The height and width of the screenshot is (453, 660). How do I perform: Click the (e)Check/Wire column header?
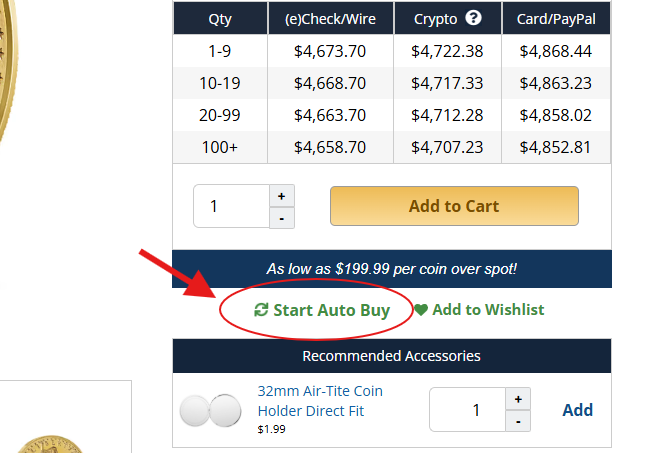click(x=330, y=19)
